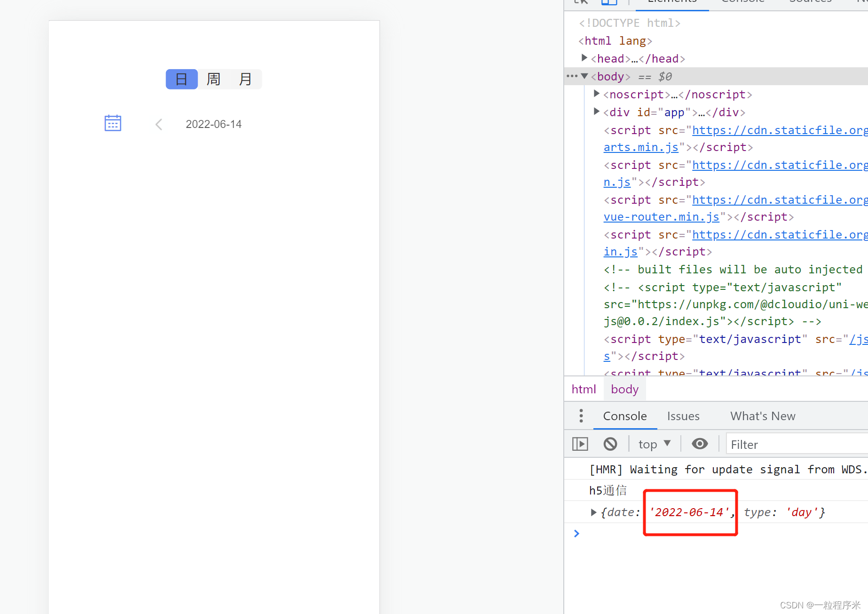Focus the console Filter input
Image resolution: width=868 pixels, height=614 pixels.
tap(797, 444)
